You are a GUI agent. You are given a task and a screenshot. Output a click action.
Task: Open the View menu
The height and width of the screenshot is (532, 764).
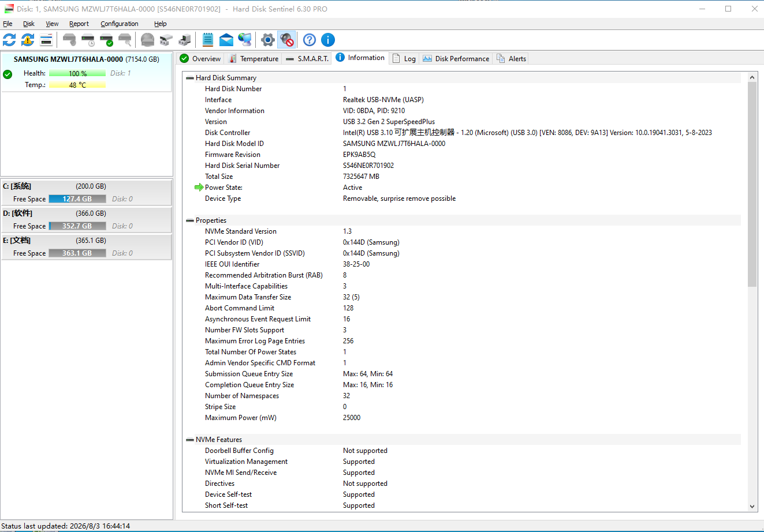52,24
